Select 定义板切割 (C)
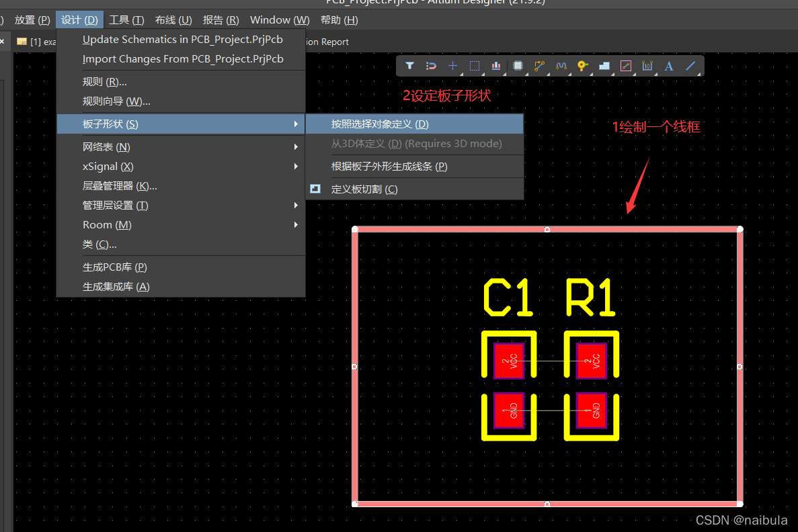Image resolution: width=798 pixels, height=532 pixels. 415,189
